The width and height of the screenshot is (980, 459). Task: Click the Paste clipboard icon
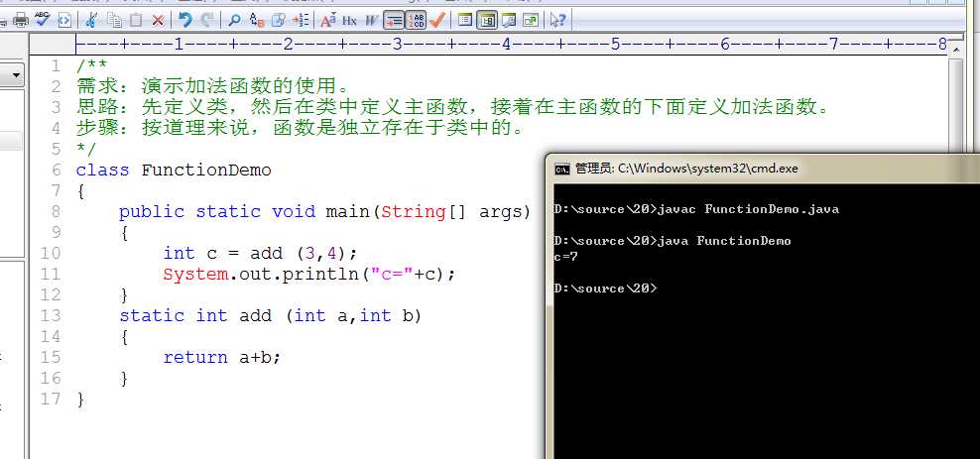136,21
